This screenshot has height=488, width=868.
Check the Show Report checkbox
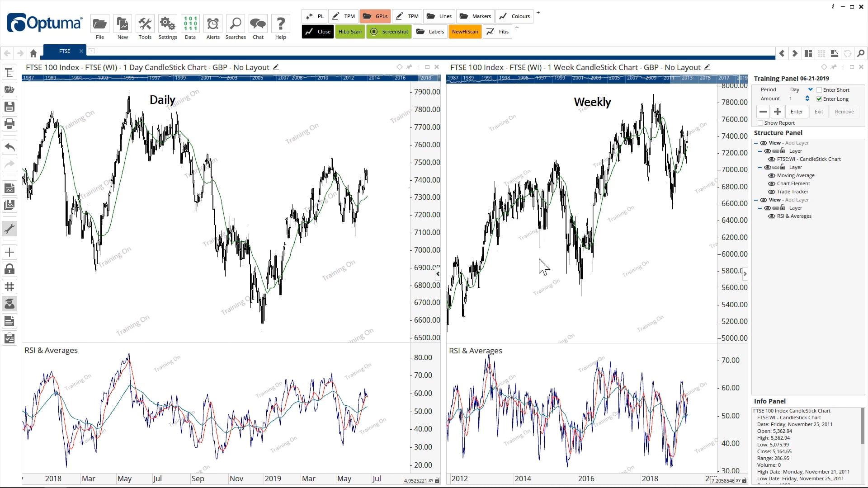point(760,123)
